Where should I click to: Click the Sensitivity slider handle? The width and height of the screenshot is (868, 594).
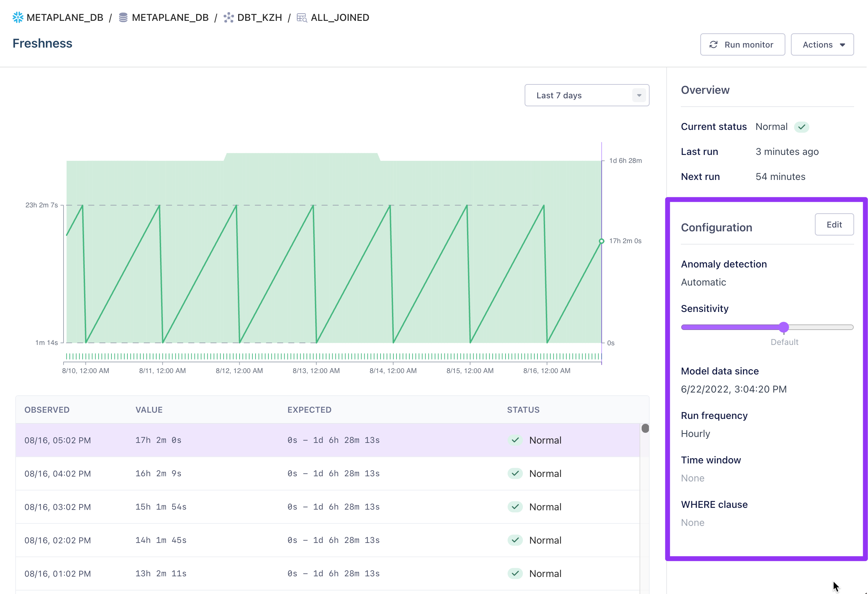click(x=784, y=327)
